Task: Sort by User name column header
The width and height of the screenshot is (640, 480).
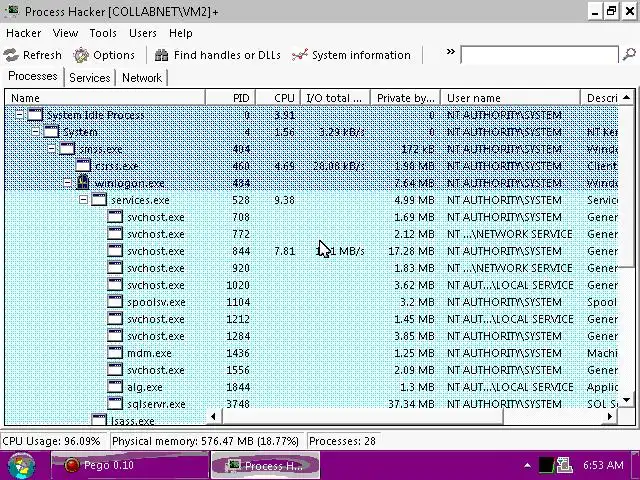Action: pyautogui.click(x=510, y=98)
